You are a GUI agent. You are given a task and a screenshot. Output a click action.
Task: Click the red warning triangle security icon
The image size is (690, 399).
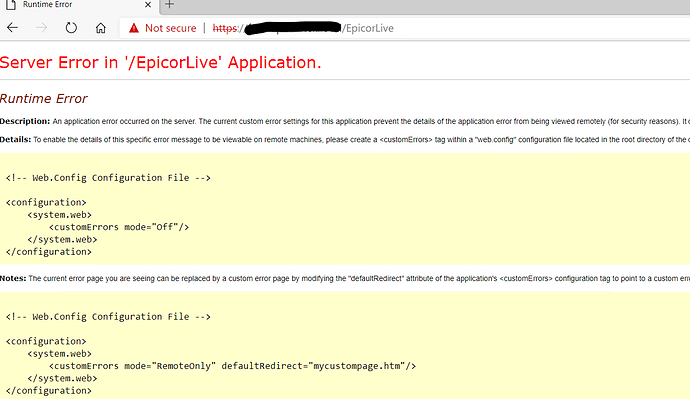[134, 28]
